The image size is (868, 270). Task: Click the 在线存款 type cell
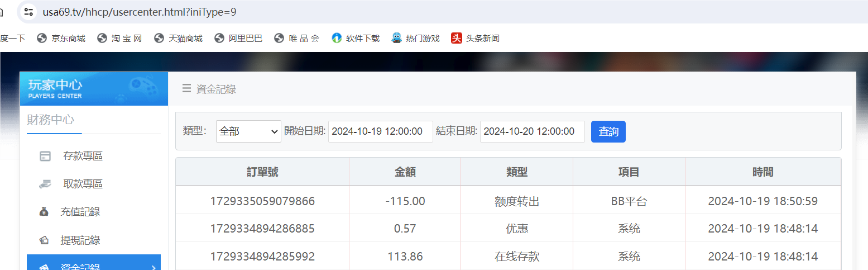point(517,257)
